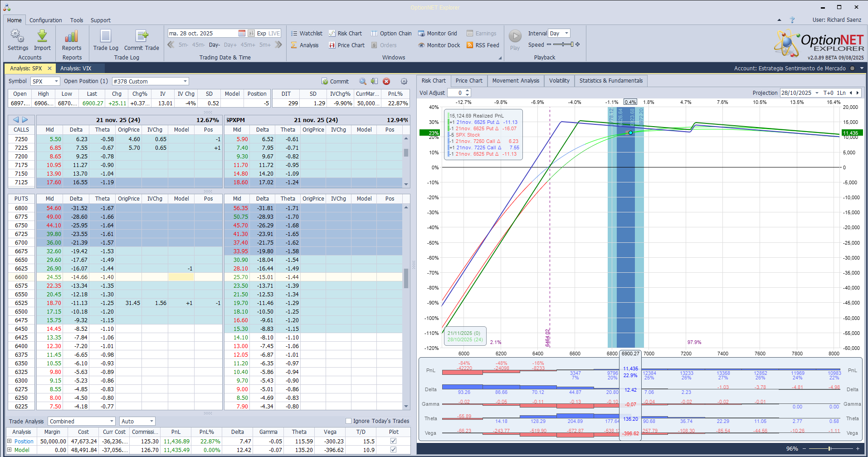Click the Exp expiration jump icon
The height and width of the screenshot is (457, 868).
click(x=251, y=33)
